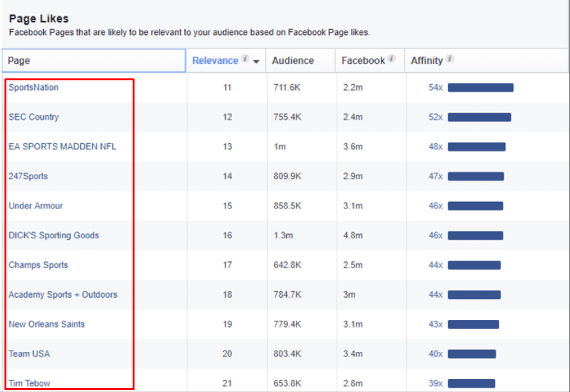570x392 pixels.
Task: Click New Orleans Saints 43x affinity bar
Action: [x=473, y=324]
